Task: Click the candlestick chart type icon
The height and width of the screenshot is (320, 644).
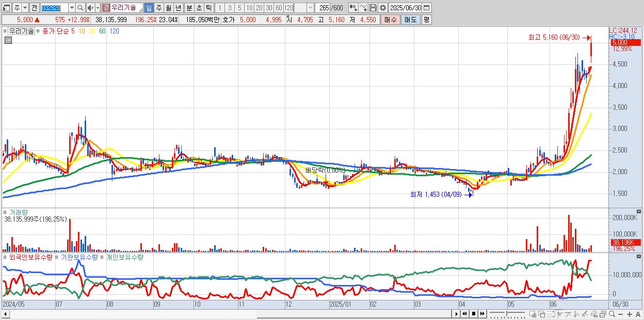Action: 353,8
